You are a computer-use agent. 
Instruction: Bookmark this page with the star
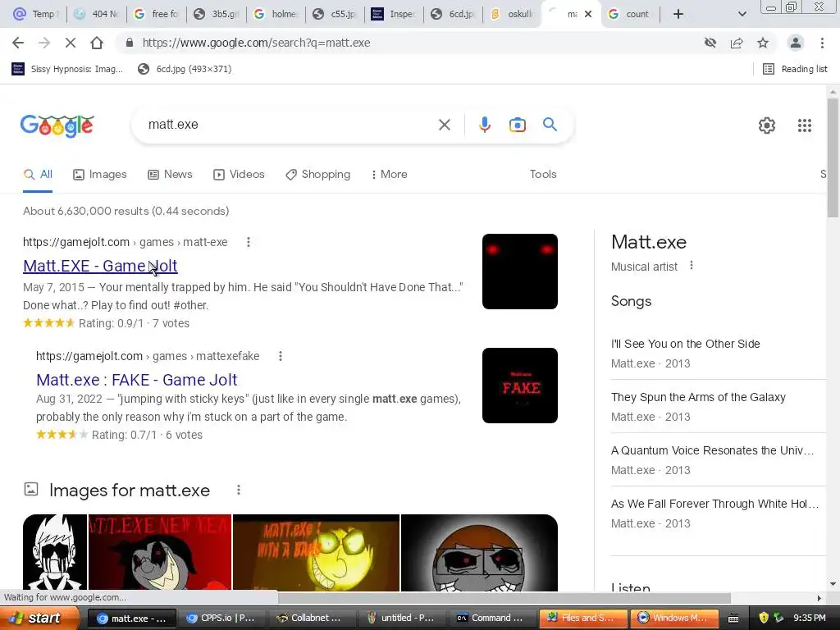pos(763,43)
